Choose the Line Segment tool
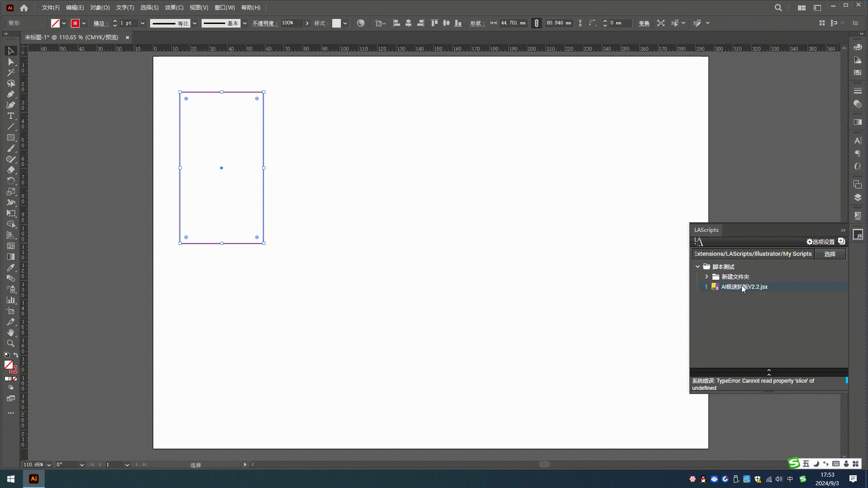This screenshot has width=868, height=488. tap(10, 127)
